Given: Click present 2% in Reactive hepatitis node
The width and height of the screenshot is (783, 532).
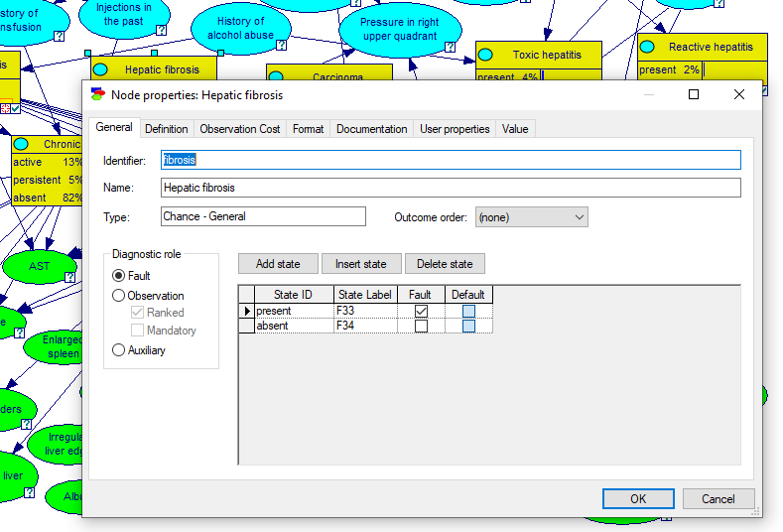Looking at the screenshot, I should (669, 69).
